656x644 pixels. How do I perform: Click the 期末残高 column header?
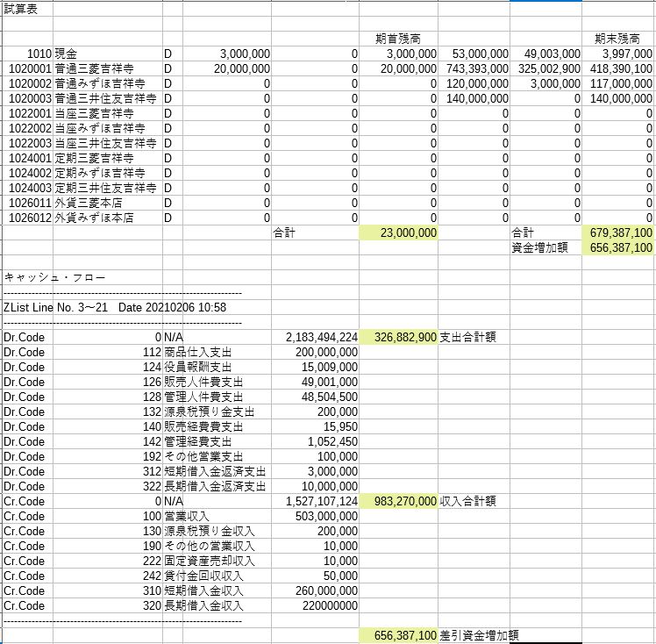click(617, 39)
